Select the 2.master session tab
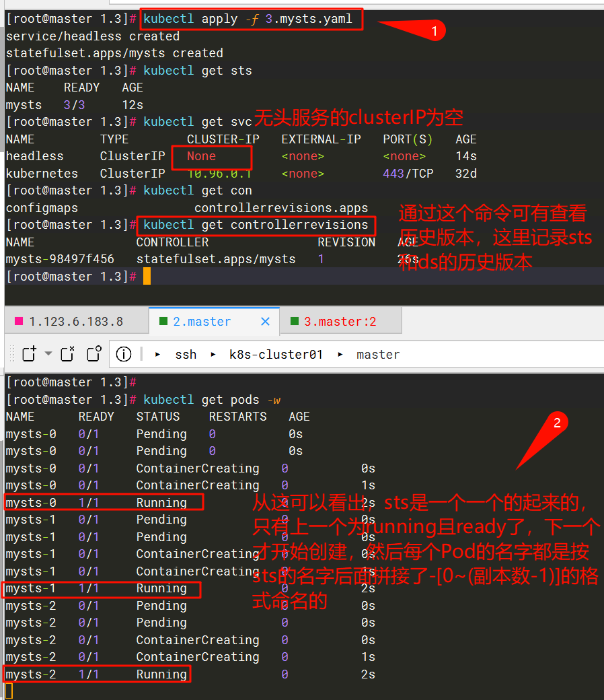The image size is (604, 700). (x=214, y=321)
